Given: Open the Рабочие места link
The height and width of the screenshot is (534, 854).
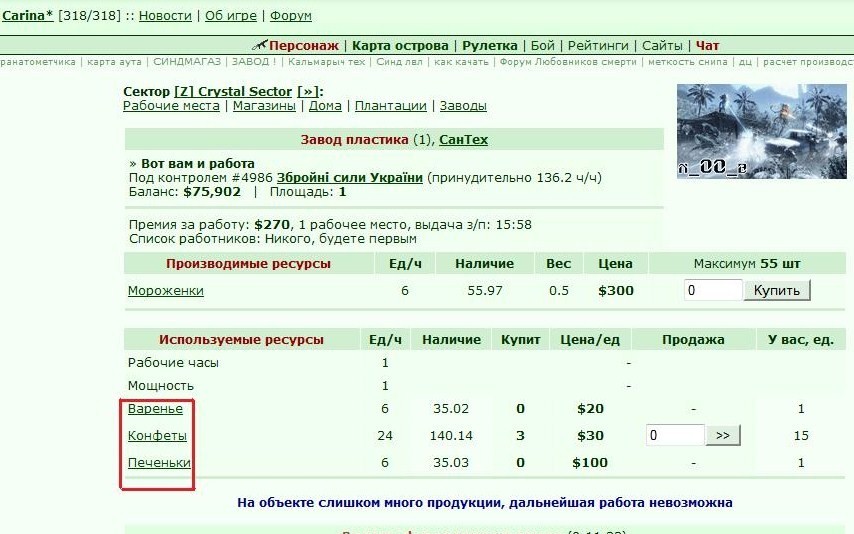Looking at the screenshot, I should [171, 106].
